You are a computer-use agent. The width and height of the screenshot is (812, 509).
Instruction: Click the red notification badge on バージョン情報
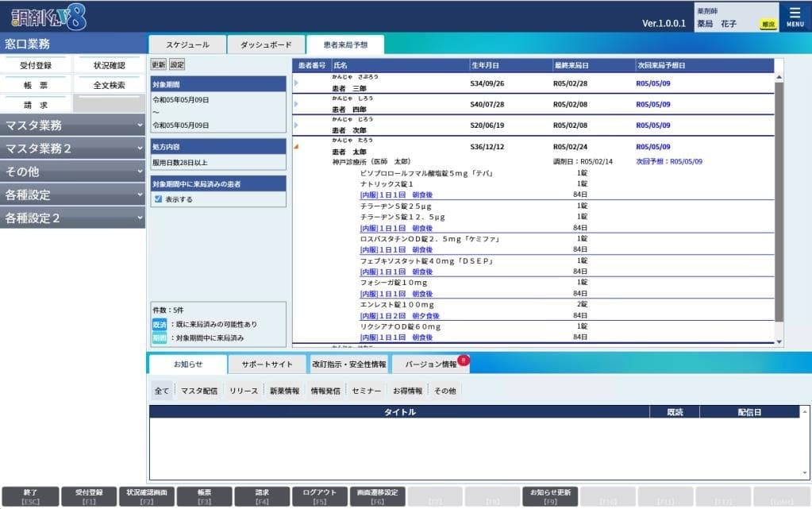pyautogui.click(x=464, y=360)
